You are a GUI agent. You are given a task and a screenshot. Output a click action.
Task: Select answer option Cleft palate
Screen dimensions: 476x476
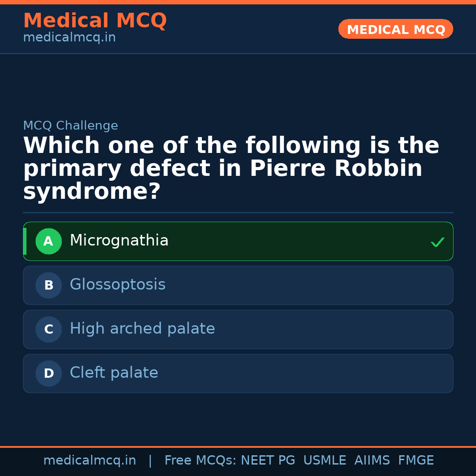tap(238, 373)
